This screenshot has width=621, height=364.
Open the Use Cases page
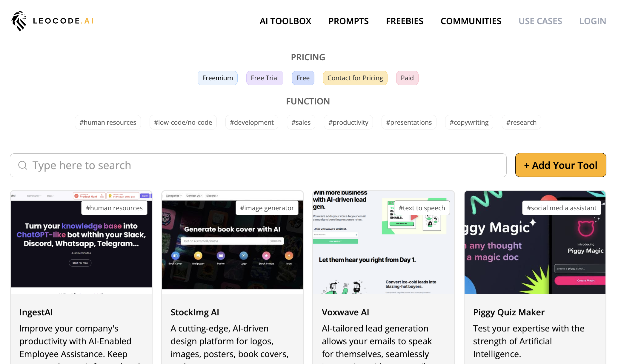(x=540, y=21)
